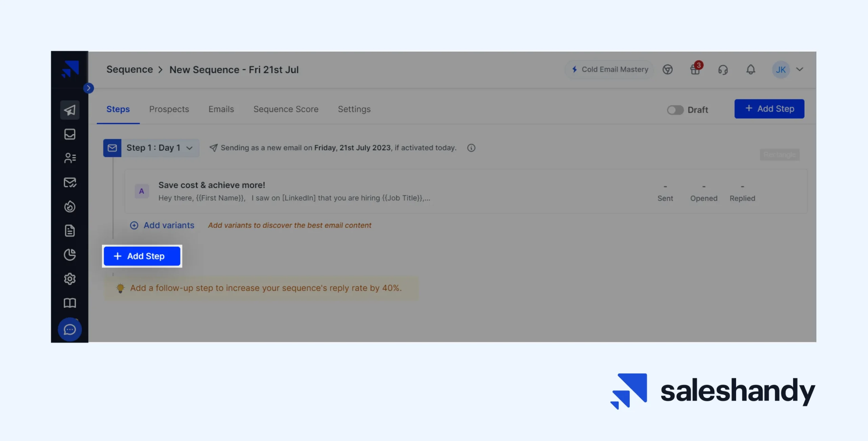The image size is (868, 441).
Task: Click the follow-up step tip banner
Action: point(261,288)
